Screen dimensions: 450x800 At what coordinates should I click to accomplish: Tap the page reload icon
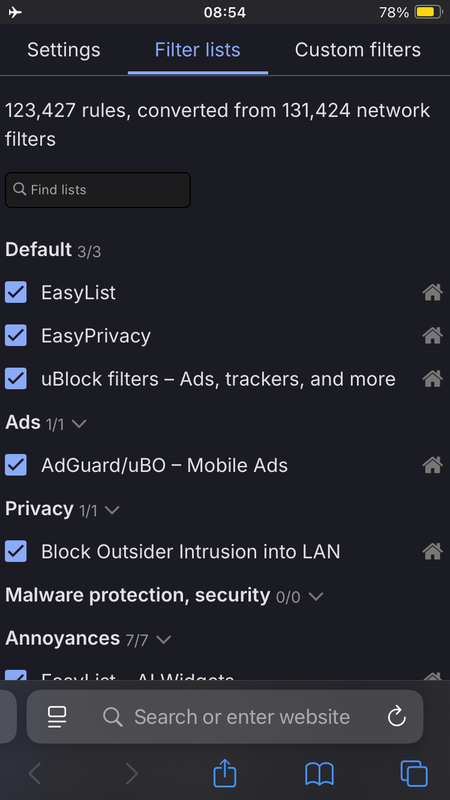pyautogui.click(x=396, y=717)
